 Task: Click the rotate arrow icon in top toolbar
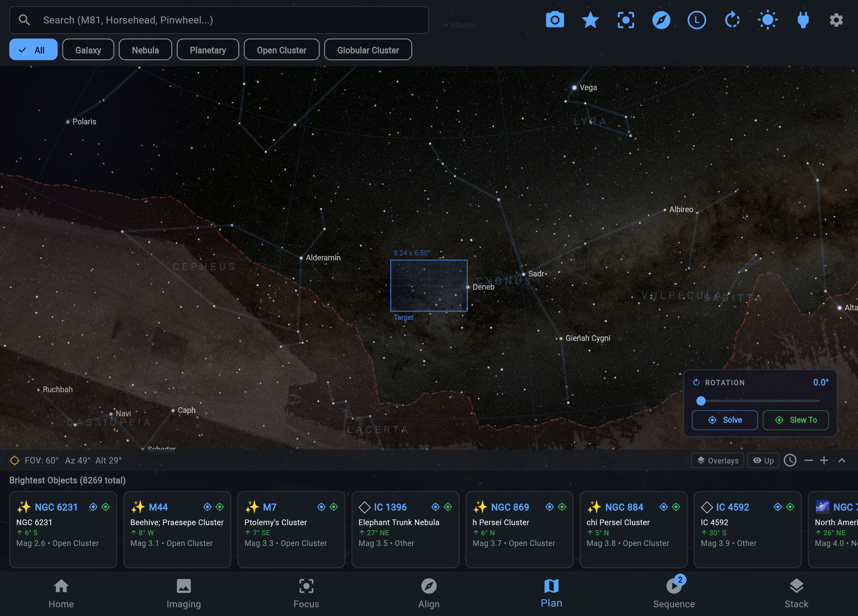pyautogui.click(x=732, y=20)
